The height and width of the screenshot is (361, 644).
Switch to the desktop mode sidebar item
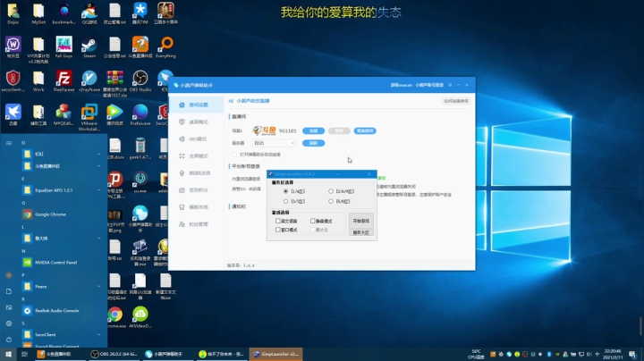click(x=196, y=122)
